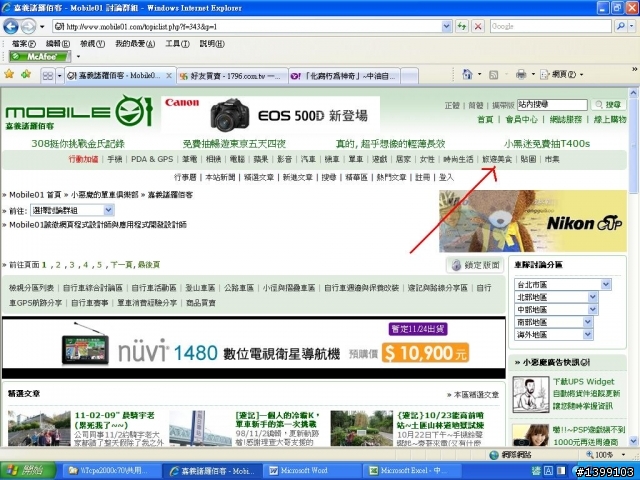Click the Refresh icon beside address bar
Viewport: 640px width, 480px height.
461,27
